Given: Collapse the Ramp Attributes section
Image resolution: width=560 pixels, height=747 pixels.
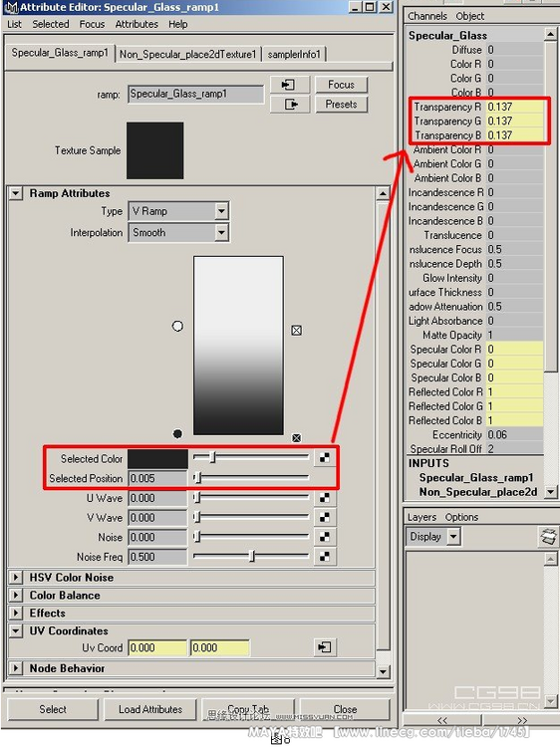Looking at the screenshot, I should [x=16, y=193].
